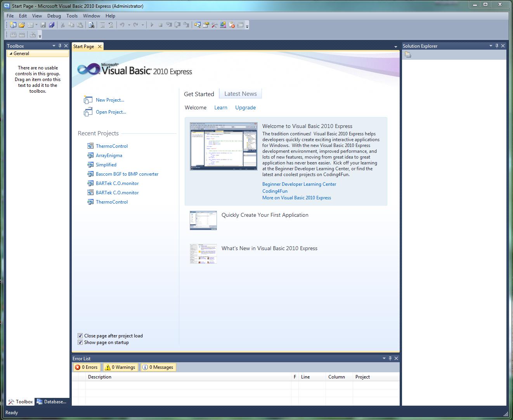This screenshot has height=420, width=513.
Task: Click the New Project... link
Action: click(x=110, y=100)
